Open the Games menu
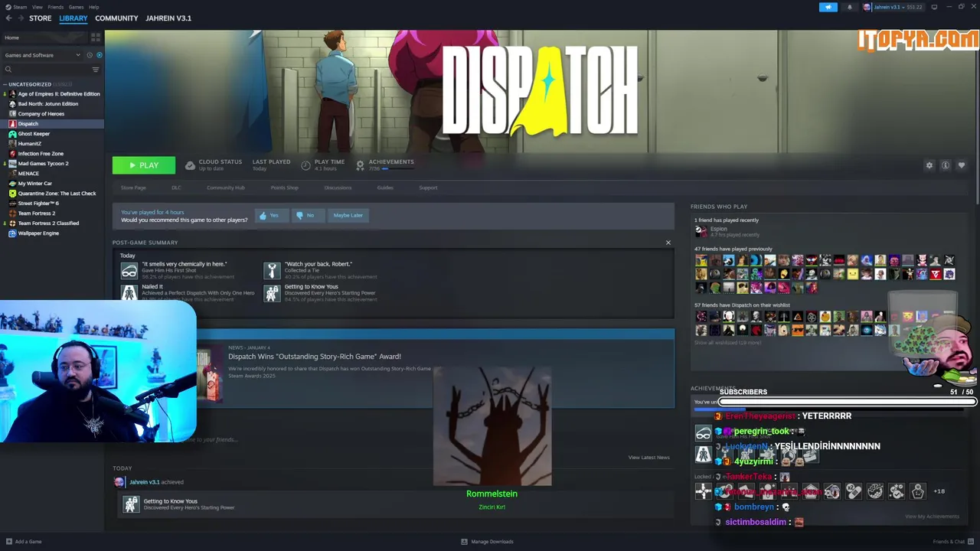The image size is (980, 551). (x=76, y=7)
